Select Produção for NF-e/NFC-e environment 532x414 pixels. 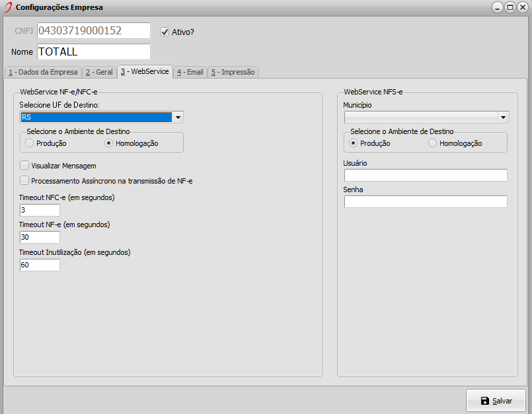click(30, 143)
